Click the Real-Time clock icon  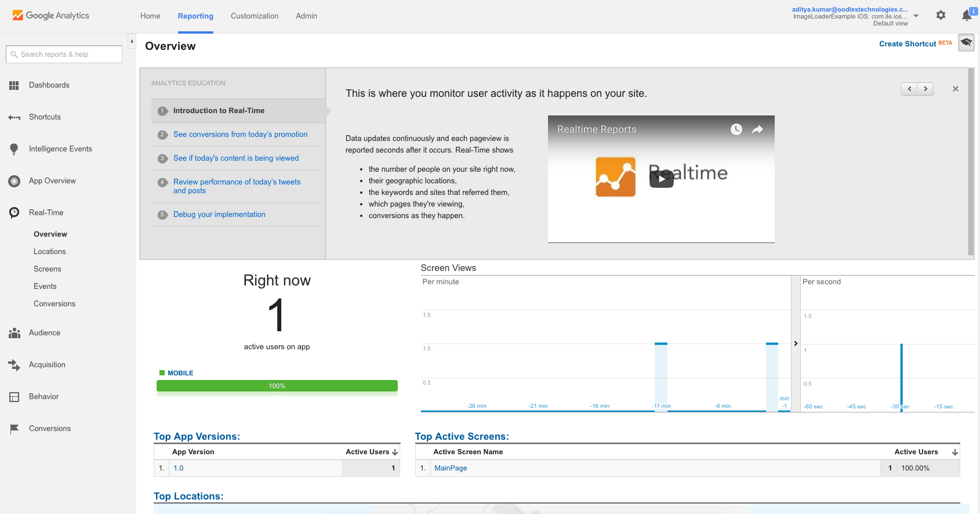click(x=14, y=213)
